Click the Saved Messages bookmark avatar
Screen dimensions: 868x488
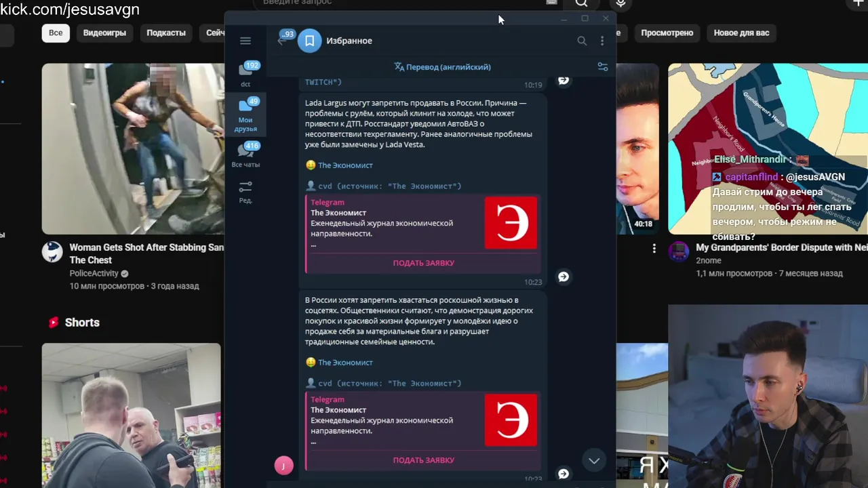tap(309, 41)
